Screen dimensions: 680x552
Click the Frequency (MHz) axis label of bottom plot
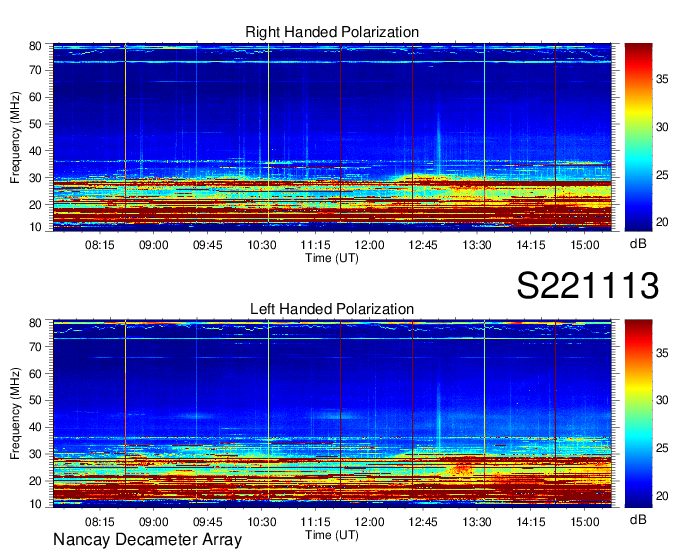click(x=15, y=414)
